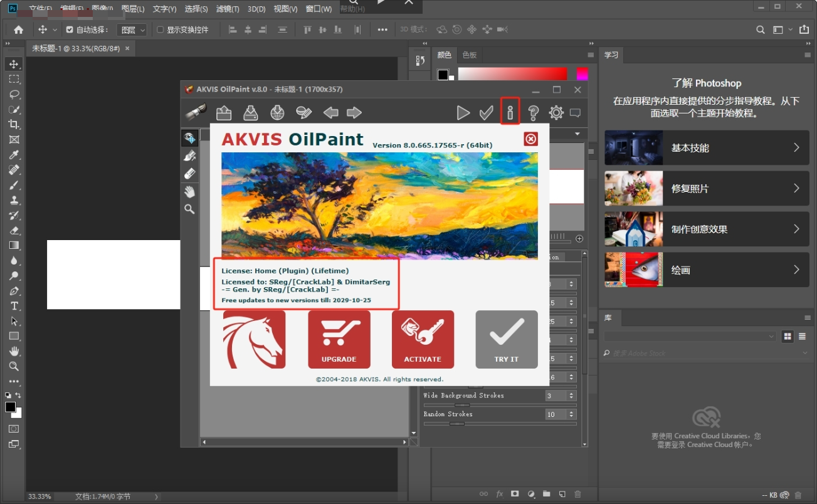Select the AKVIS zoom magnifier tool

click(x=189, y=209)
